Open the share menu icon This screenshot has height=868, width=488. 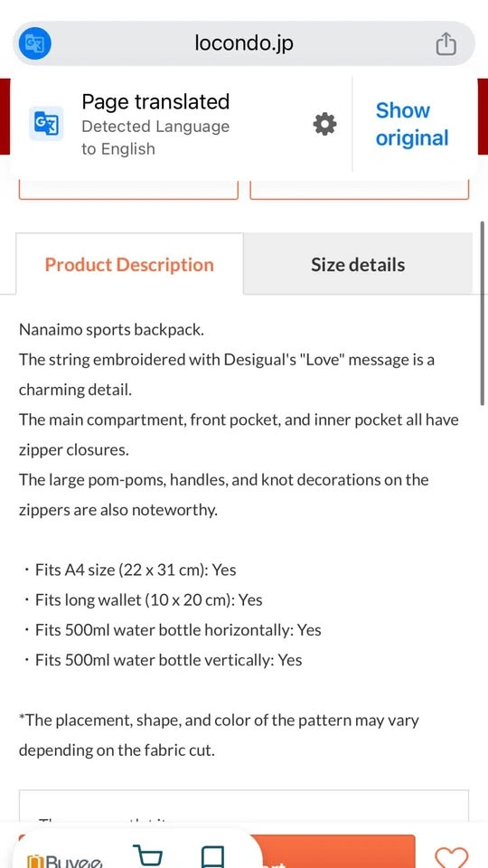click(x=446, y=43)
